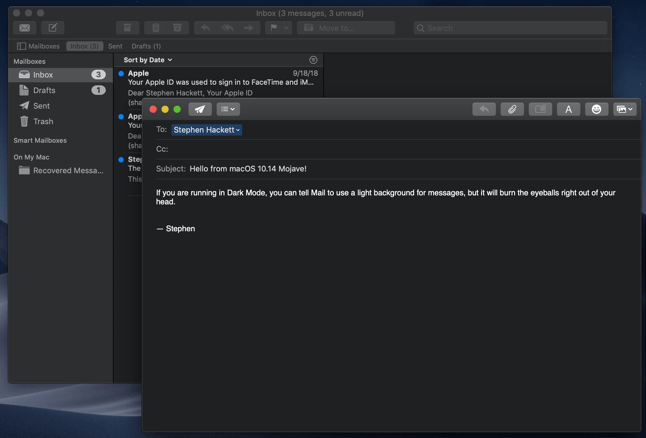
Task: Open the flag color dropdown arrow
Action: click(287, 28)
